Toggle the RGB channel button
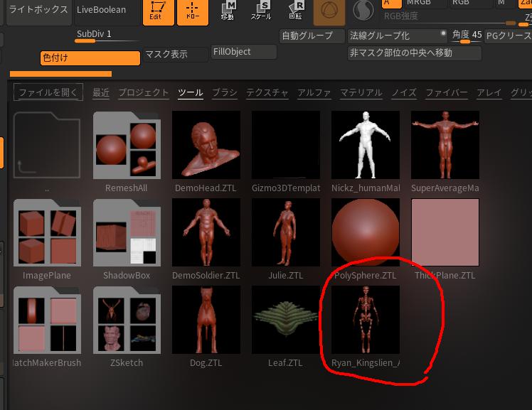 tap(470, 4)
